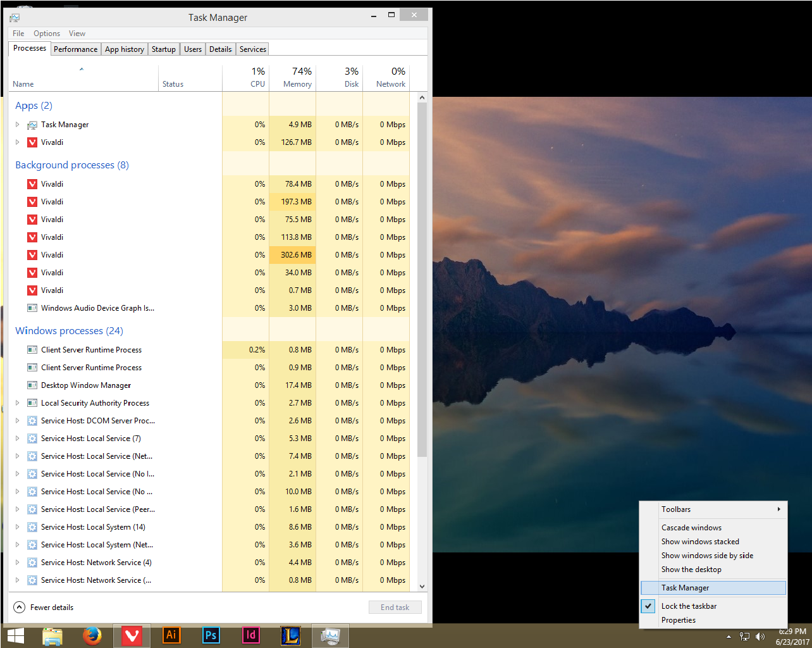The width and height of the screenshot is (812, 648).
Task: Sort by the Disk column header
Action: coord(339,78)
